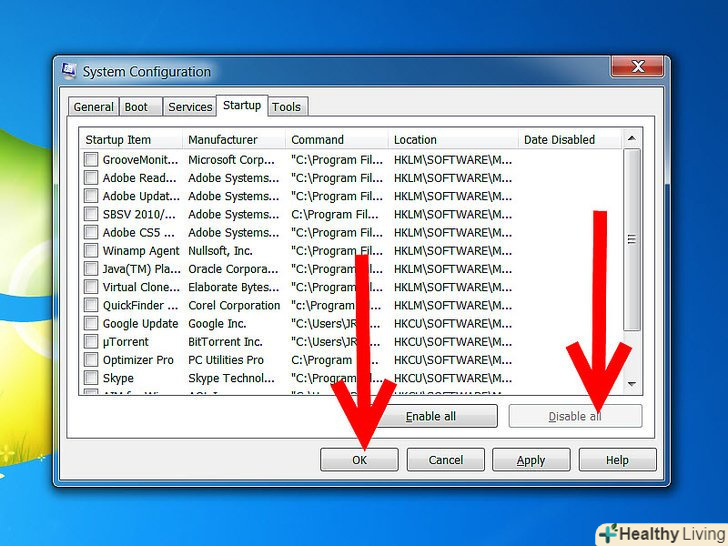Click the Enable all button
The image size is (728, 546).
click(x=430, y=416)
